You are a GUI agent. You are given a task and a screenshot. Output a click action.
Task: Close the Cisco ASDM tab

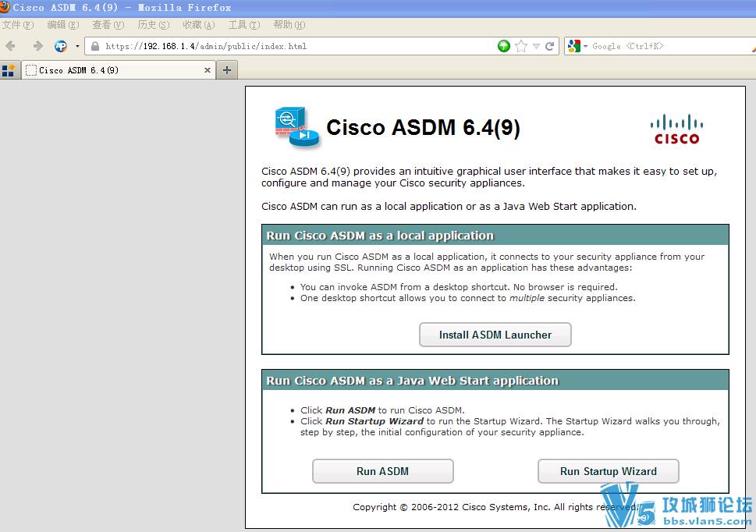[208, 70]
